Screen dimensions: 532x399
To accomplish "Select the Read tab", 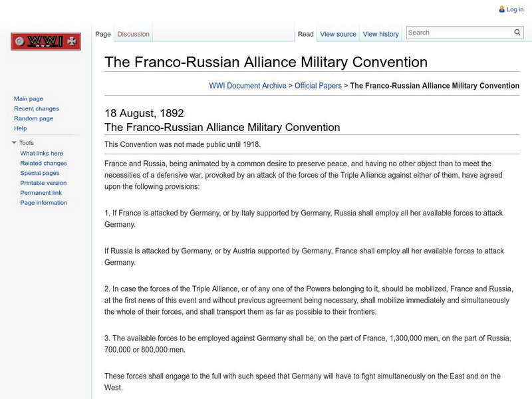I will [x=306, y=34].
